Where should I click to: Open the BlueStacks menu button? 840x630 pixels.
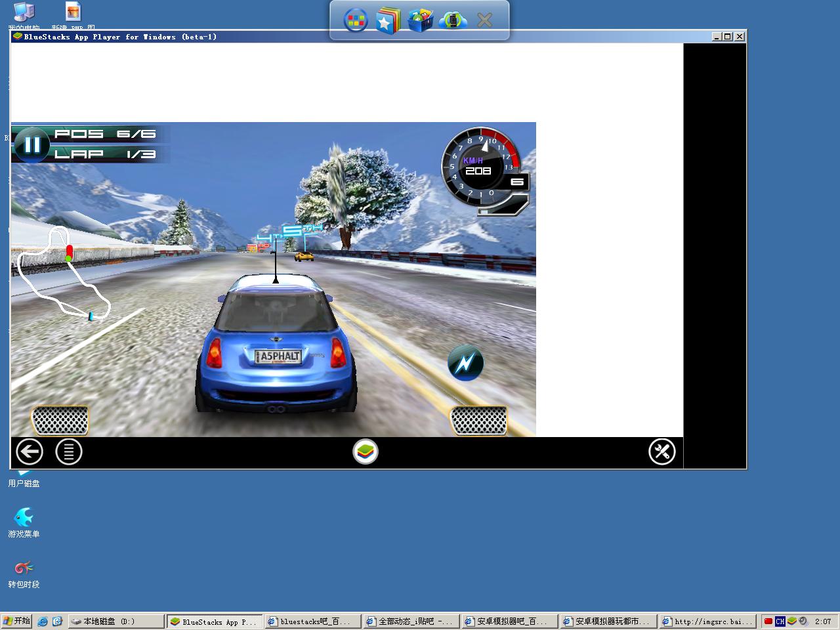pyautogui.click(x=69, y=451)
